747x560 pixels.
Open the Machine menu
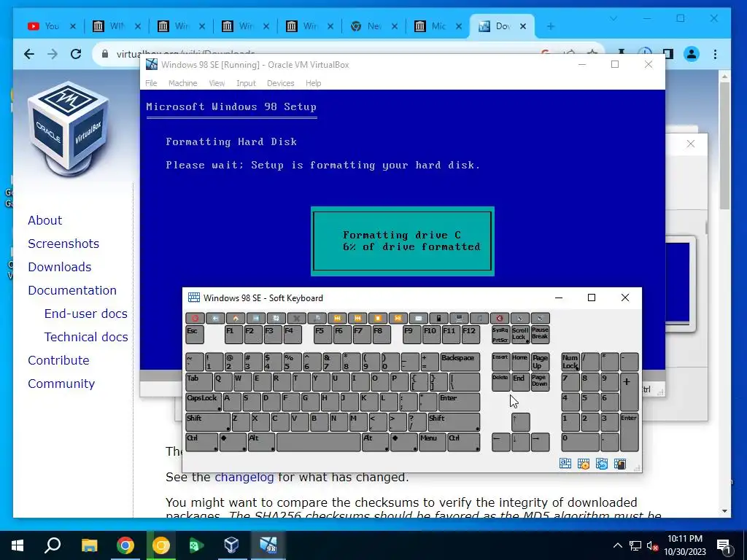point(182,83)
